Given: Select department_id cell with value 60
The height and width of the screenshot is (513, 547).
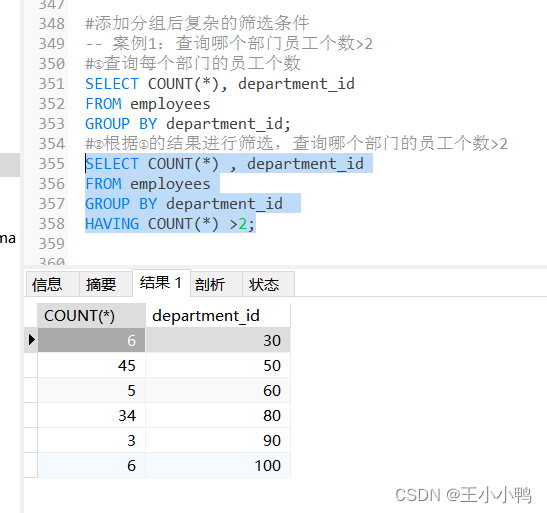Looking at the screenshot, I should 218,390.
